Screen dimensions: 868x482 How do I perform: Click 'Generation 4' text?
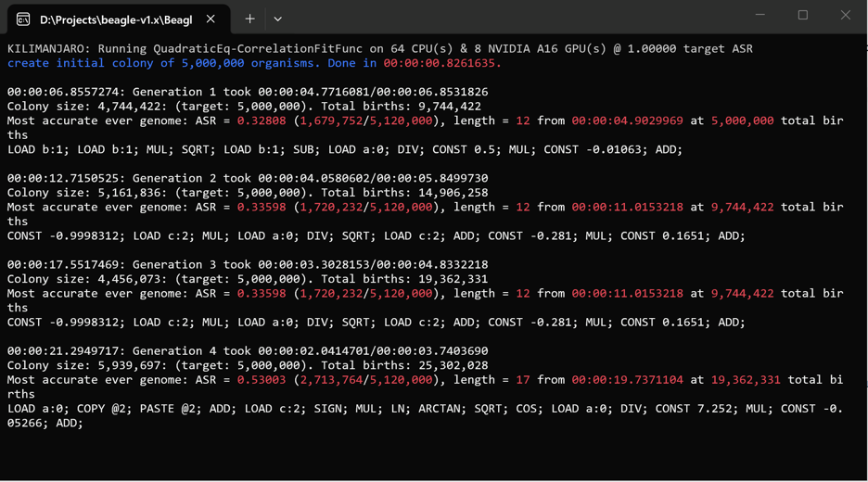click(x=173, y=351)
